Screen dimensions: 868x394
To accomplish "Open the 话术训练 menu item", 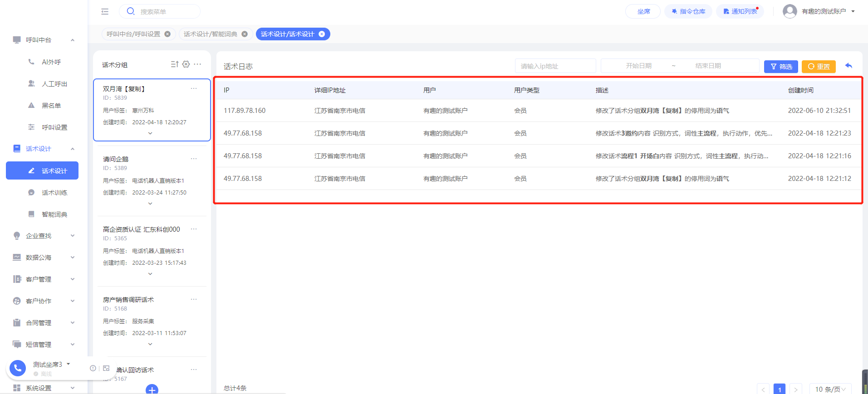I will point(54,192).
